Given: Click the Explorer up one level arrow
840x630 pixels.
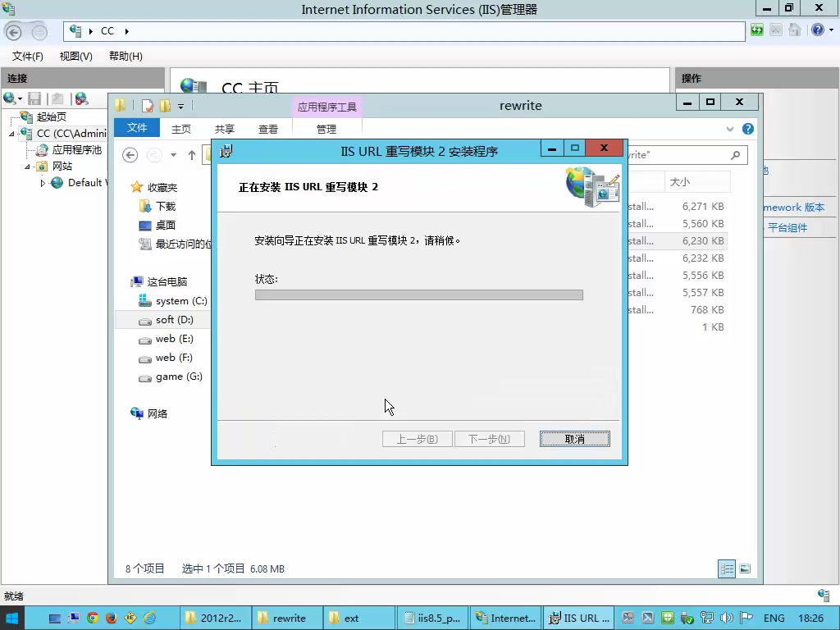Looking at the screenshot, I should click(x=191, y=155).
